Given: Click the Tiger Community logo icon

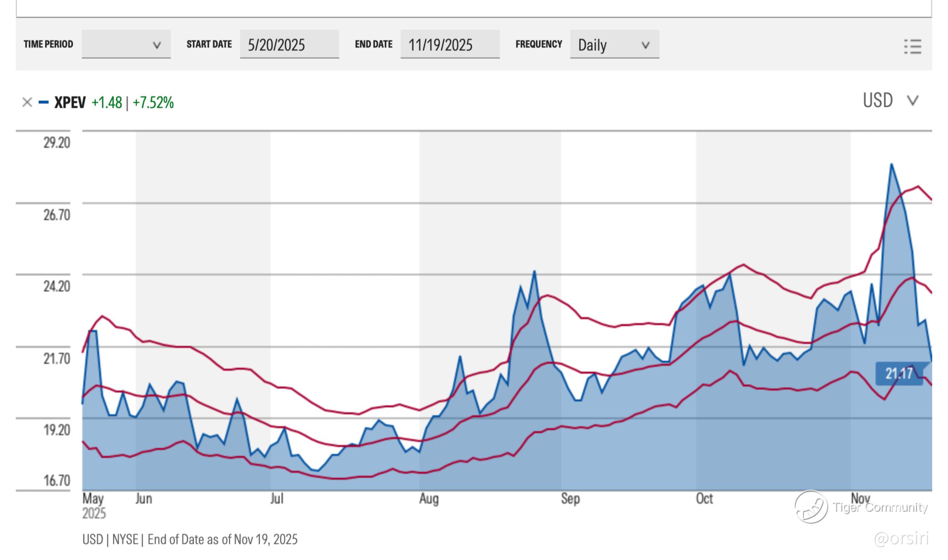Looking at the screenshot, I should [x=811, y=507].
